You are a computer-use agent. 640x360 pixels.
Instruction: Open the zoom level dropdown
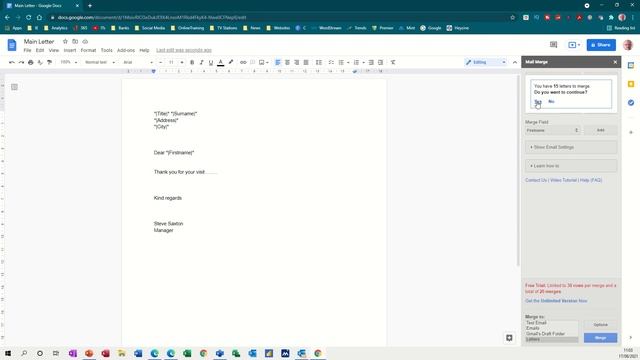pos(69,62)
